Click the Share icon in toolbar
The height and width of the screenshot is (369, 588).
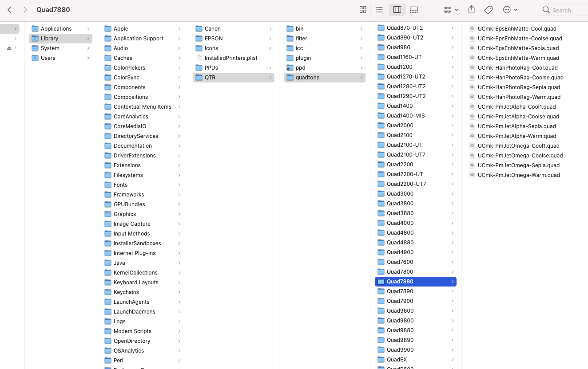click(x=472, y=10)
